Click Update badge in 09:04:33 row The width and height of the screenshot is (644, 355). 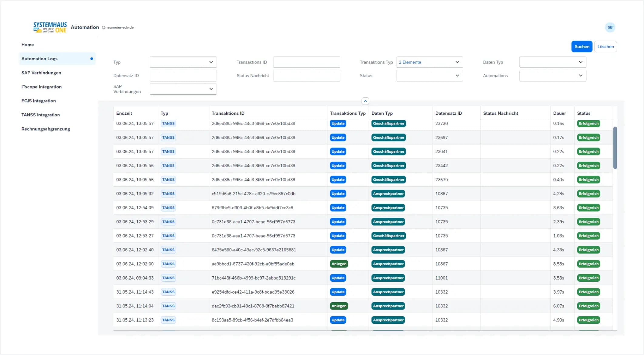click(x=338, y=278)
